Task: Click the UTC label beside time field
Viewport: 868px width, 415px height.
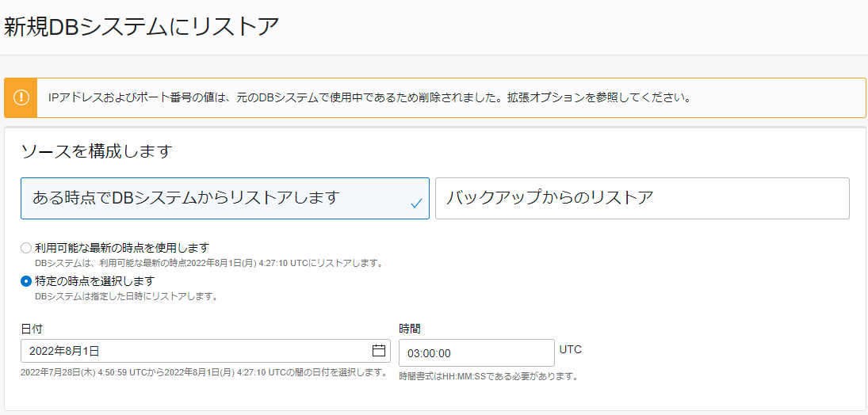Action: (570, 350)
